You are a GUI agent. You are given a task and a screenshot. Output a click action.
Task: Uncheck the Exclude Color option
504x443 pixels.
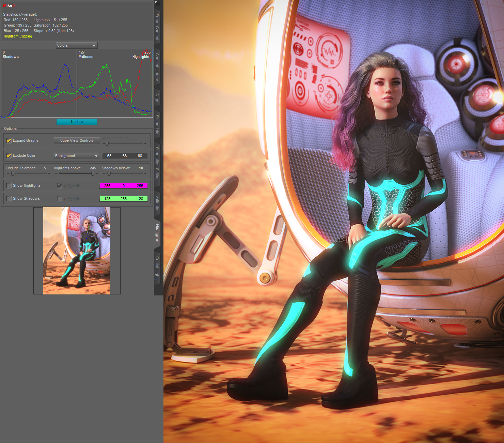coord(9,156)
